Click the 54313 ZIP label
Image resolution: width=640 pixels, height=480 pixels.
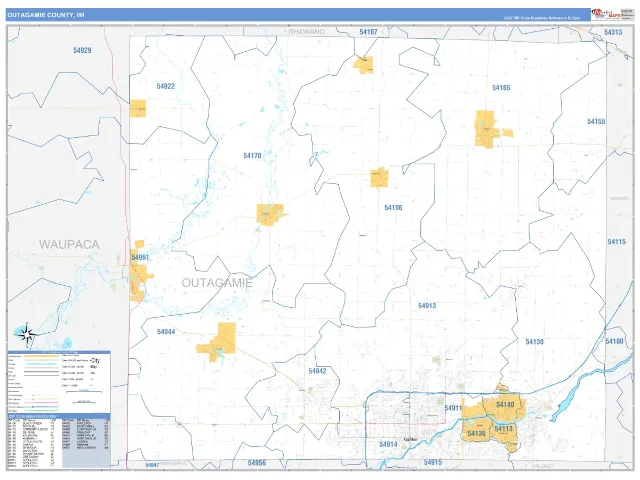[613, 32]
